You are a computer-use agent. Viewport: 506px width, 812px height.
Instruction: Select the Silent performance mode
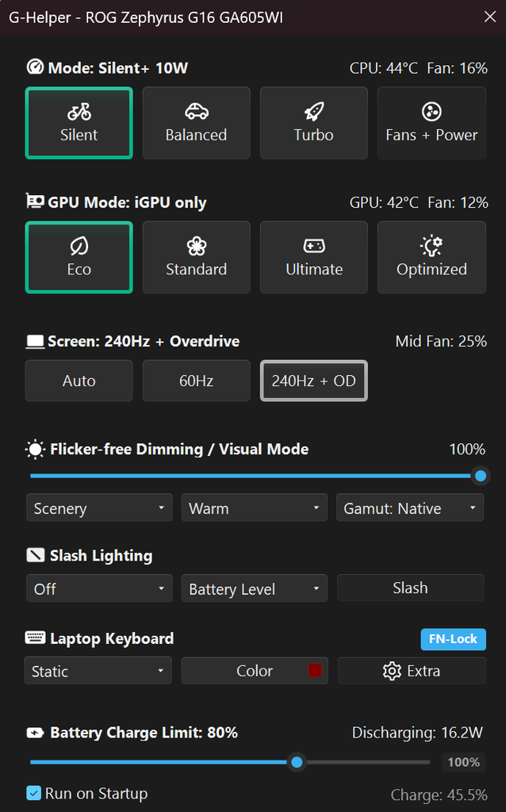coord(79,123)
